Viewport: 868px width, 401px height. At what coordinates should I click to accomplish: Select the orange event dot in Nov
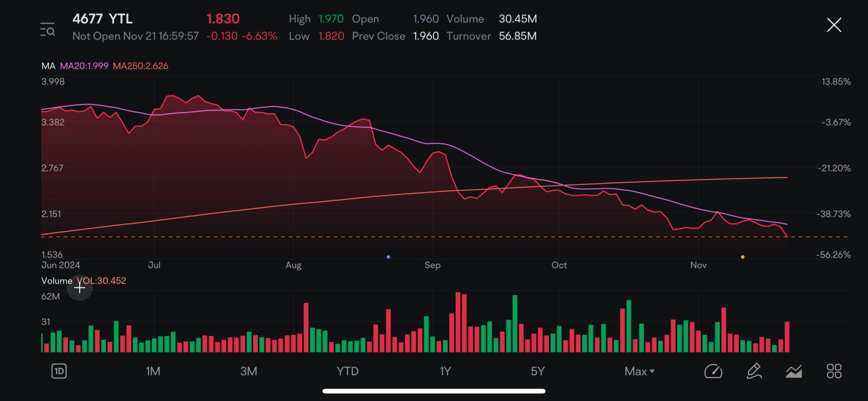pyautogui.click(x=743, y=257)
